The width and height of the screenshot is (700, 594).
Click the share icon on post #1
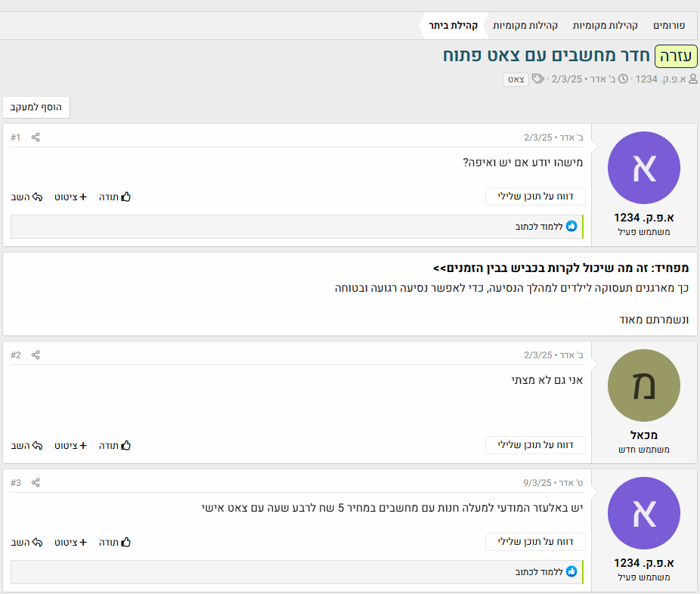(36, 138)
